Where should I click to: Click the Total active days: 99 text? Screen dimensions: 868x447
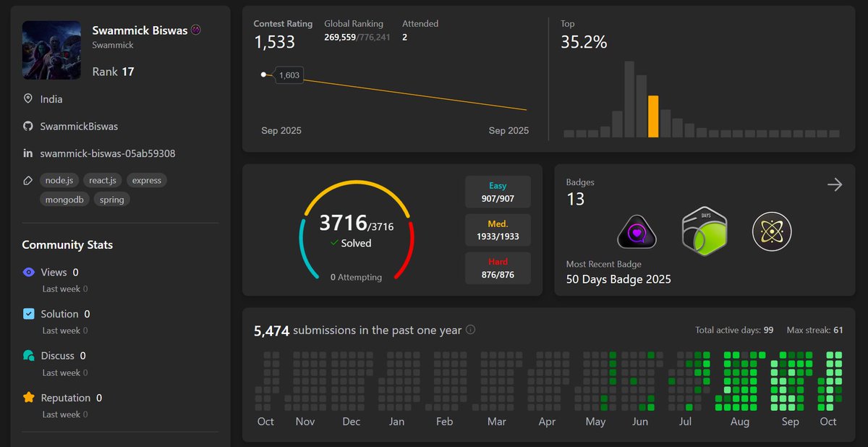coord(734,330)
